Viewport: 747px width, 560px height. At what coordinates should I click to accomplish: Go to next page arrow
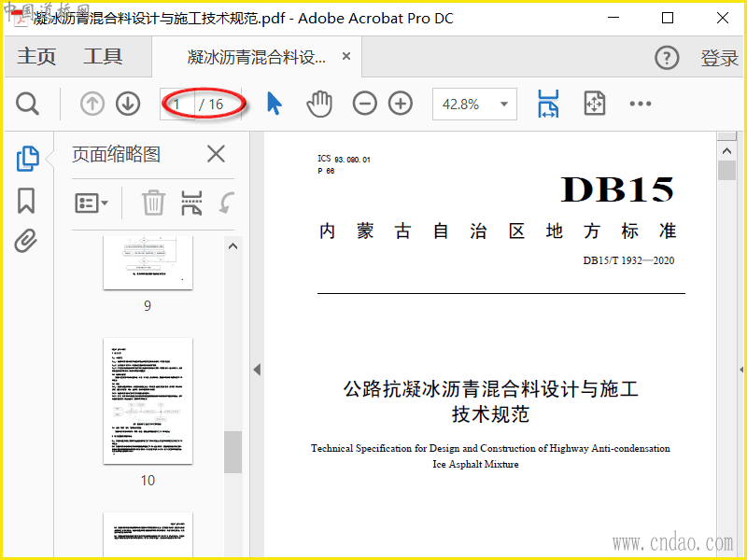click(x=128, y=104)
